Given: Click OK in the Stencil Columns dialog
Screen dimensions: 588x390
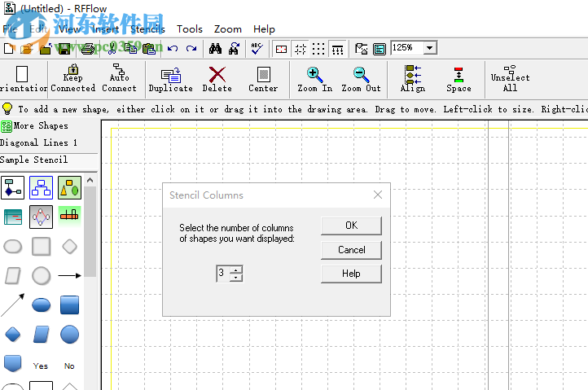Looking at the screenshot, I should pos(351,226).
